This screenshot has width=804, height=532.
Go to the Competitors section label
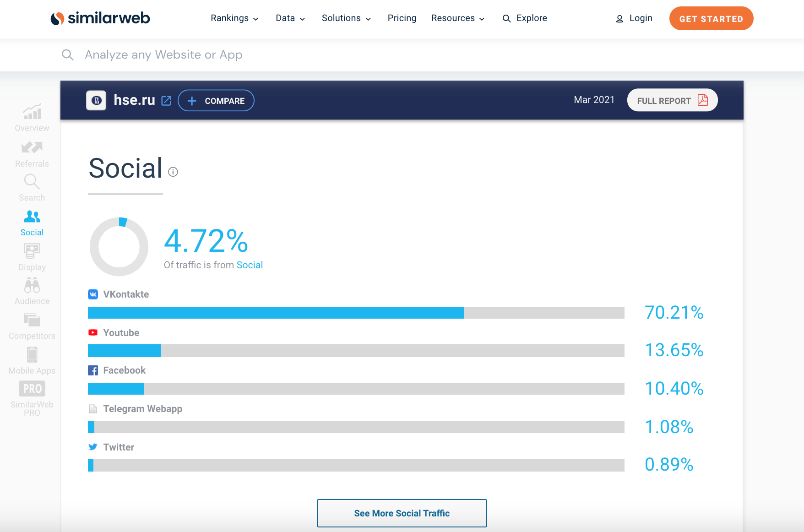[32, 336]
